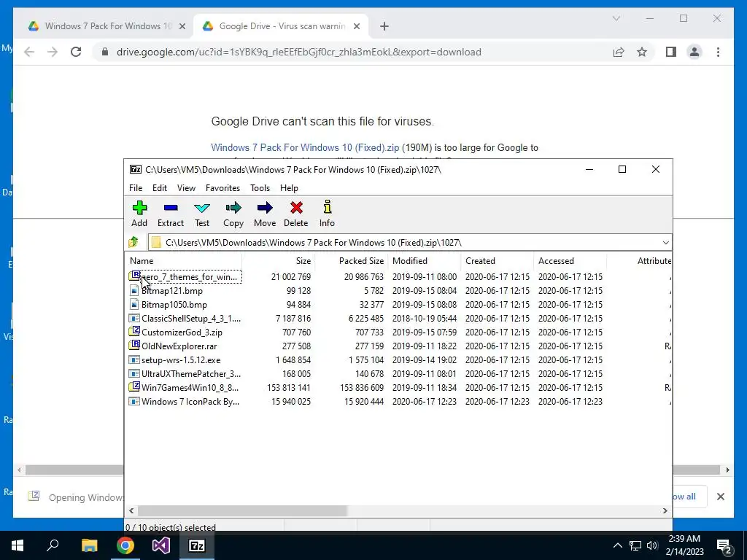Open the Info toolbar icon
Image resolution: width=747 pixels, height=560 pixels.
click(x=327, y=214)
